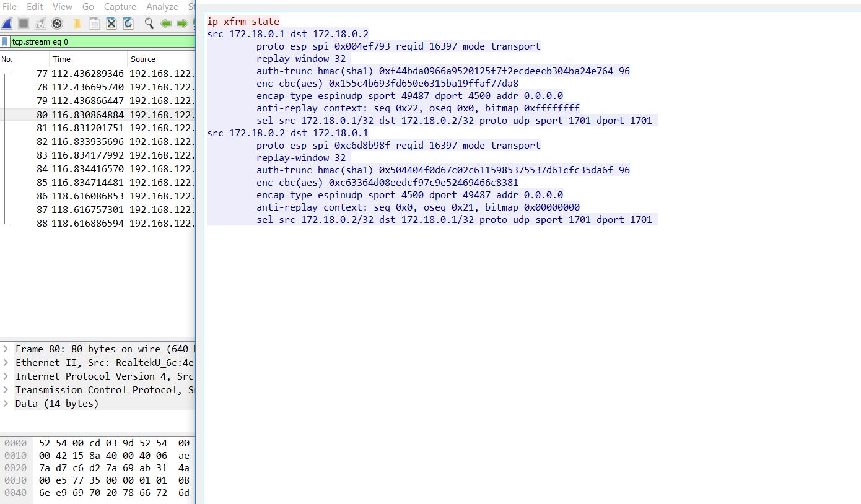
Task: Expand Transmission Control Protocol node
Action: pos(6,390)
